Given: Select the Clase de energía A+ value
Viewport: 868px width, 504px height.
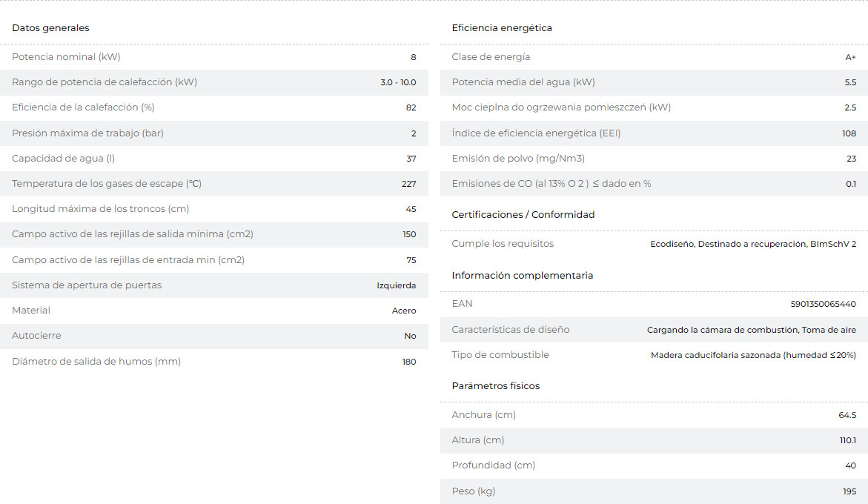Looking at the screenshot, I should [x=850, y=58].
